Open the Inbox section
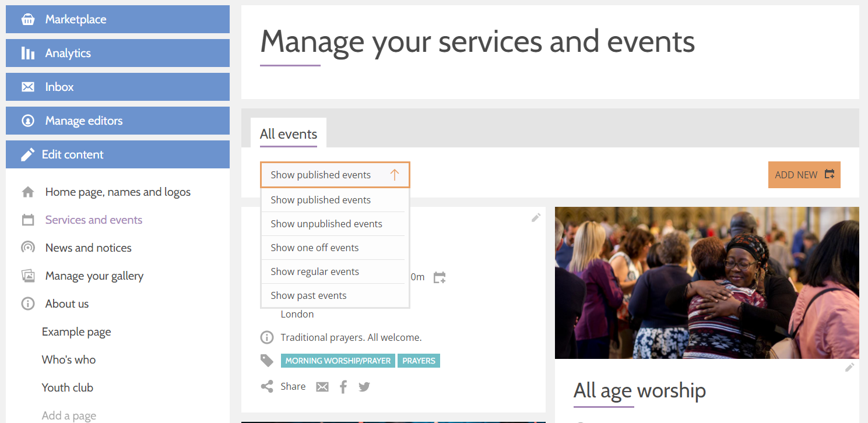Viewport: 868px width, 423px height. (118, 87)
